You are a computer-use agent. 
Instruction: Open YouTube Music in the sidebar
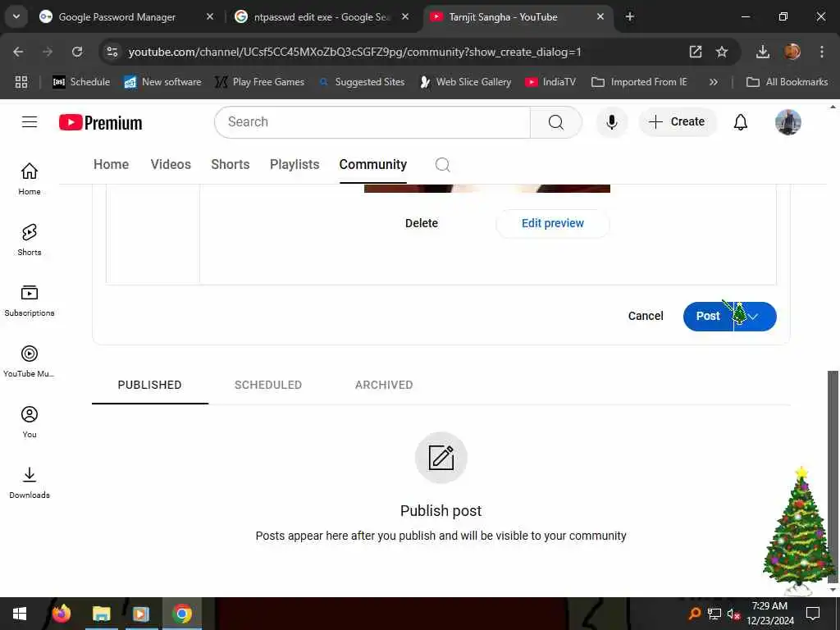[x=30, y=362]
